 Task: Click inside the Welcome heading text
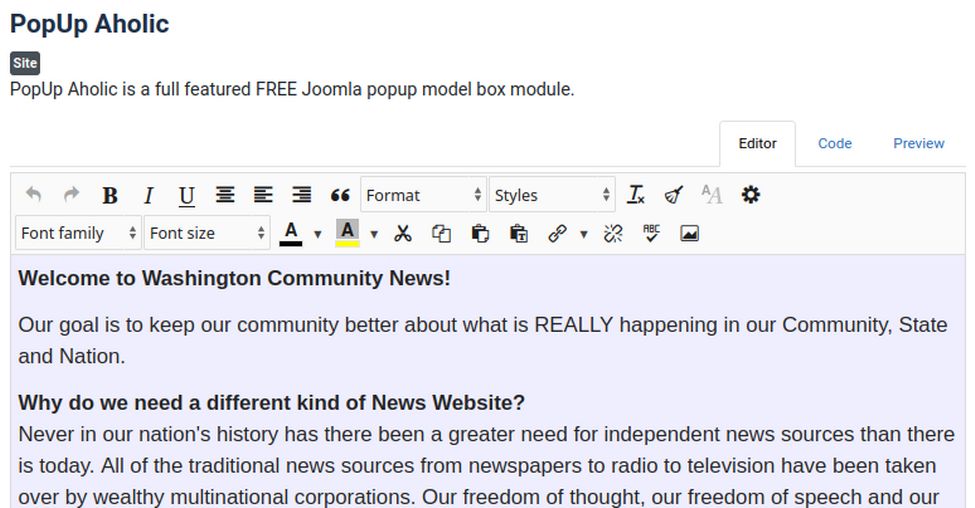pos(234,278)
